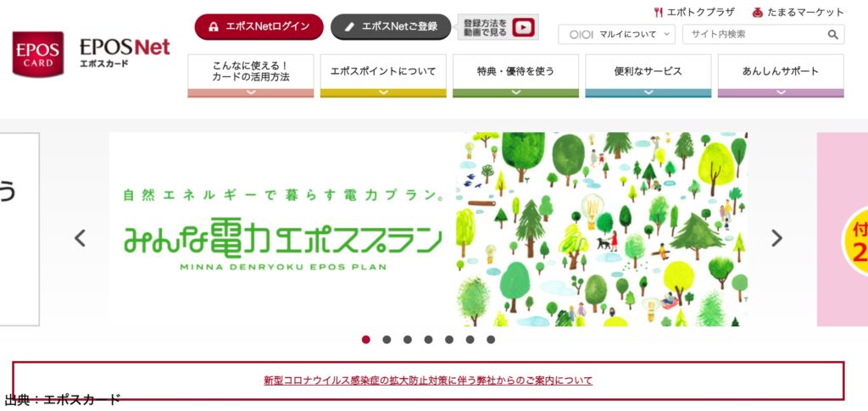Open the みんな電力エポスプラン banner

coord(428,229)
